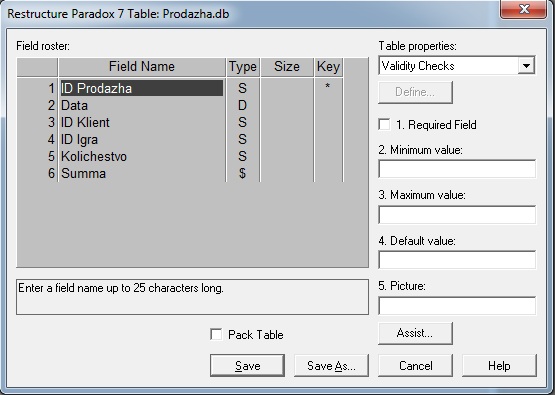Click the Save button
This screenshot has width=555, height=395.
[x=247, y=365]
